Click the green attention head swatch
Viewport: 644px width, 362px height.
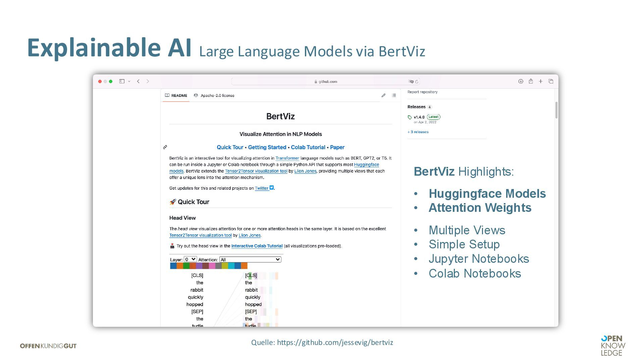(x=186, y=266)
